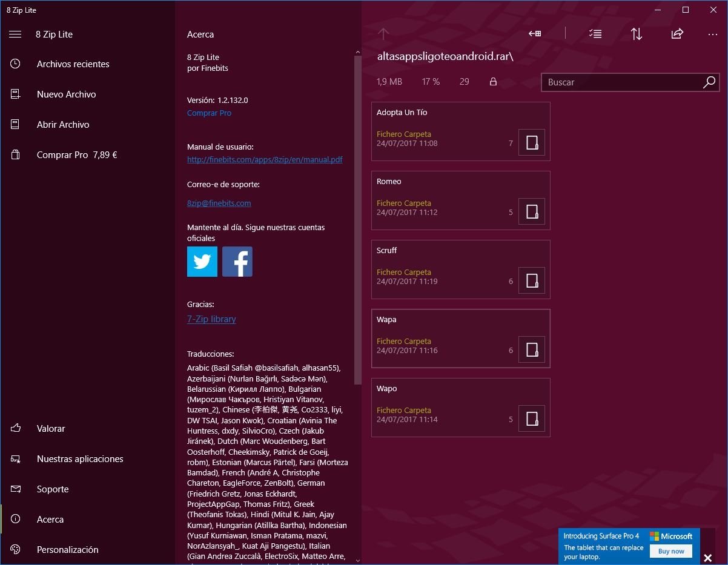Maximize the 8 Zip Lite window
Viewport: 728px width, 565px height.
click(685, 10)
